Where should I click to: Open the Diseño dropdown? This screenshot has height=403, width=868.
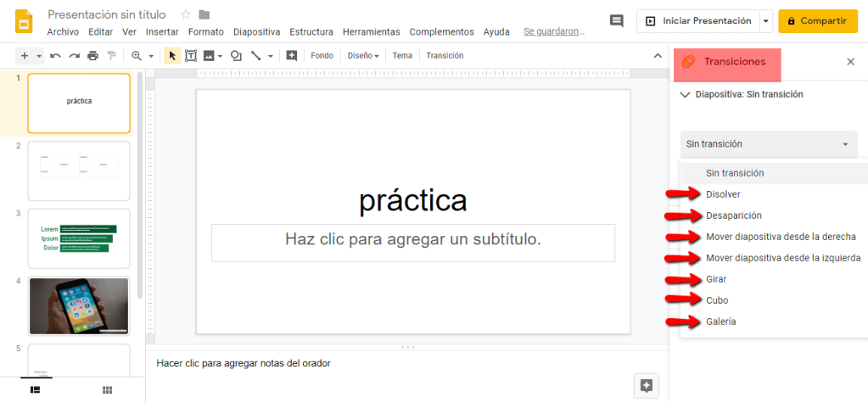[363, 56]
